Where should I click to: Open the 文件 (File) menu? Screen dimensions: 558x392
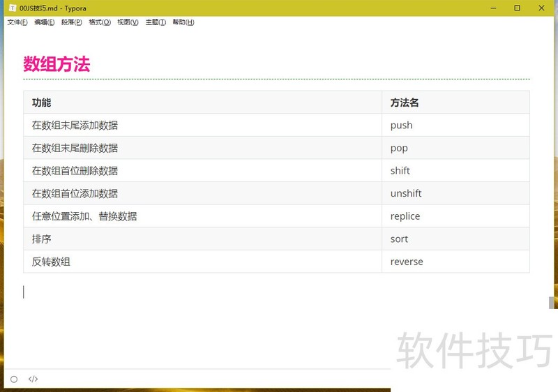pos(17,22)
